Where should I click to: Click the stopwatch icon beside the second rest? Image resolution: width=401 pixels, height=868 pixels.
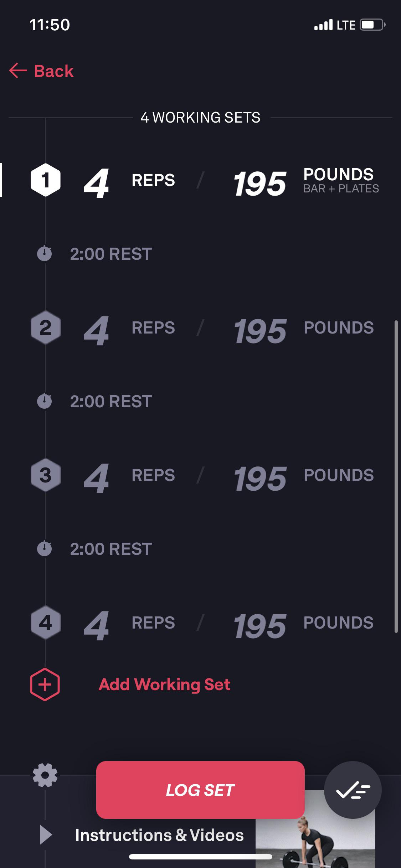click(44, 401)
